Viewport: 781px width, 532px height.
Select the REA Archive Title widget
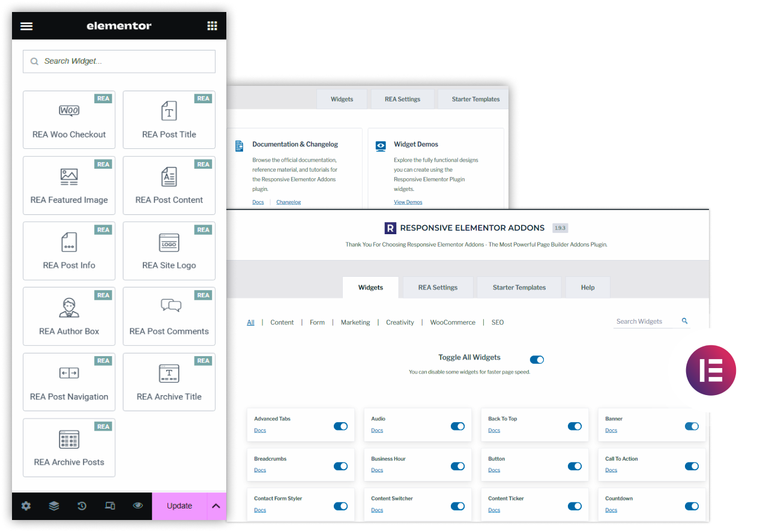point(169,382)
